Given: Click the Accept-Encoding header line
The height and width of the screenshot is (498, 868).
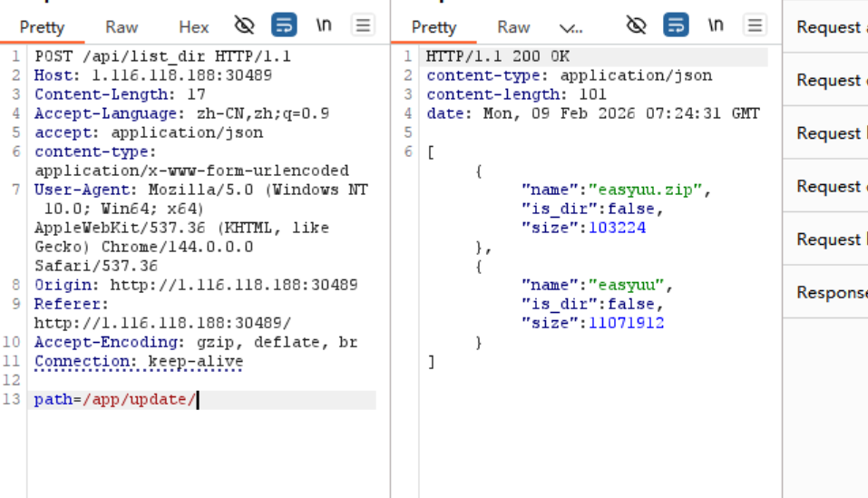Looking at the screenshot, I should [196, 343].
